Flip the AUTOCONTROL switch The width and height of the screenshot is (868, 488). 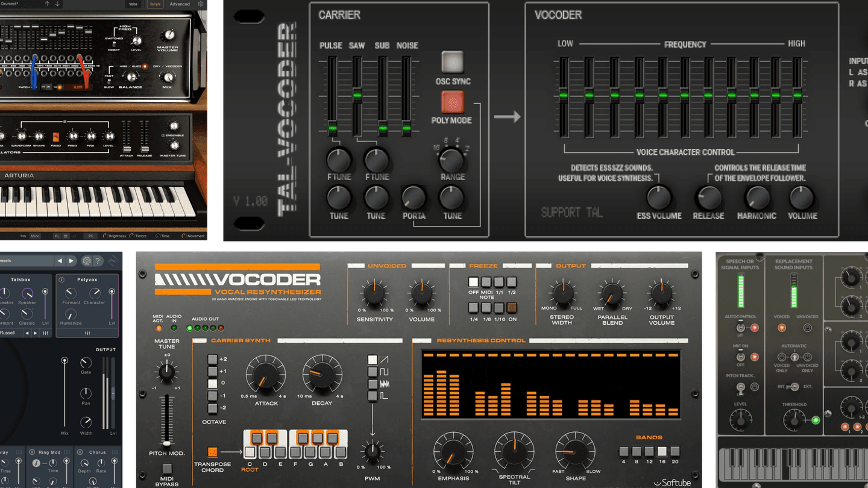tap(740, 328)
